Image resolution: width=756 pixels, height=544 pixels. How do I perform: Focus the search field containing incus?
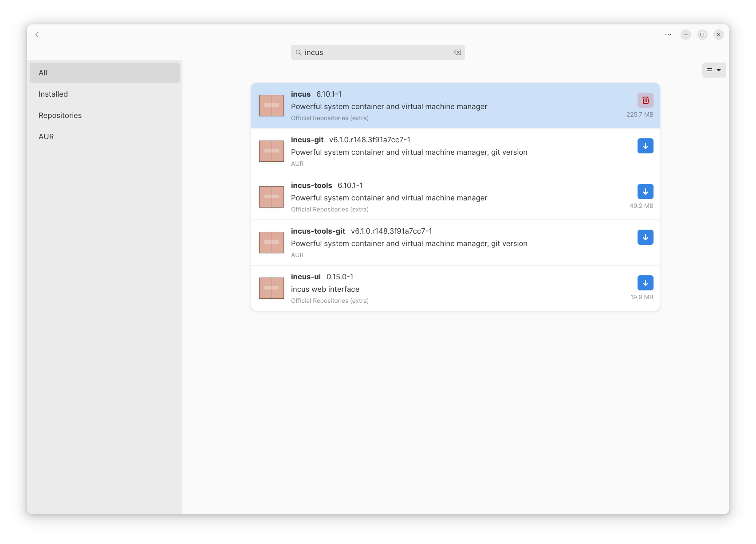pos(378,52)
